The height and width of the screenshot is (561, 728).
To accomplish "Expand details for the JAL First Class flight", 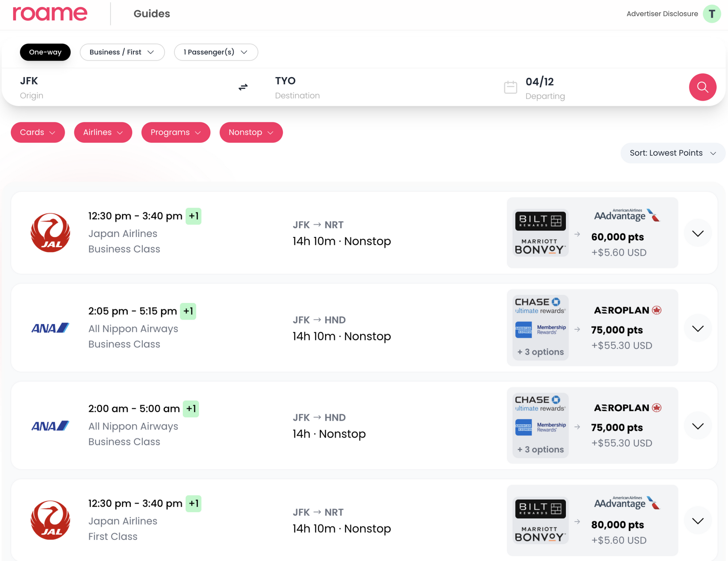I will coord(697,520).
